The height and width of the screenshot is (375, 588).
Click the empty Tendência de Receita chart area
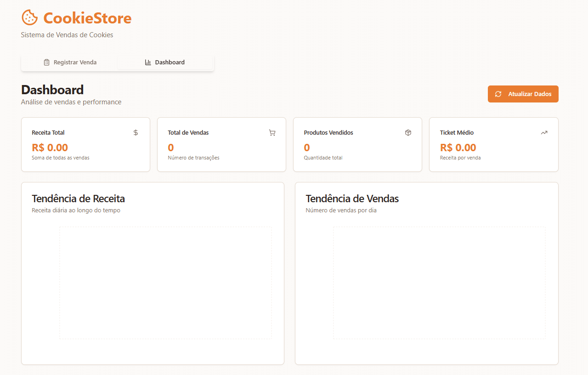click(165, 283)
